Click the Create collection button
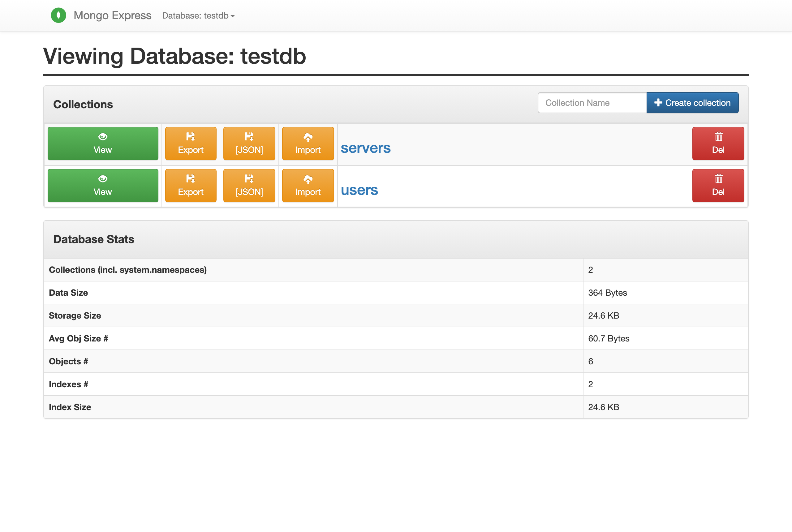This screenshot has height=532, width=792. [x=692, y=103]
